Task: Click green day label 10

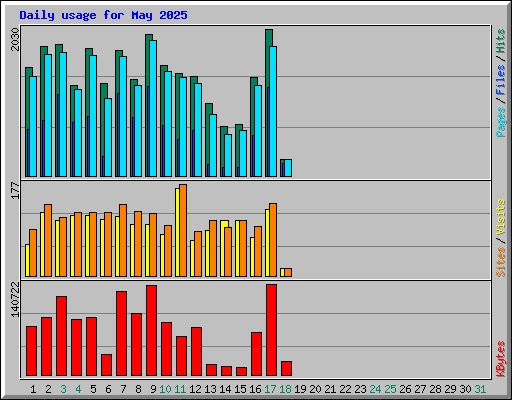Action: click(165, 389)
